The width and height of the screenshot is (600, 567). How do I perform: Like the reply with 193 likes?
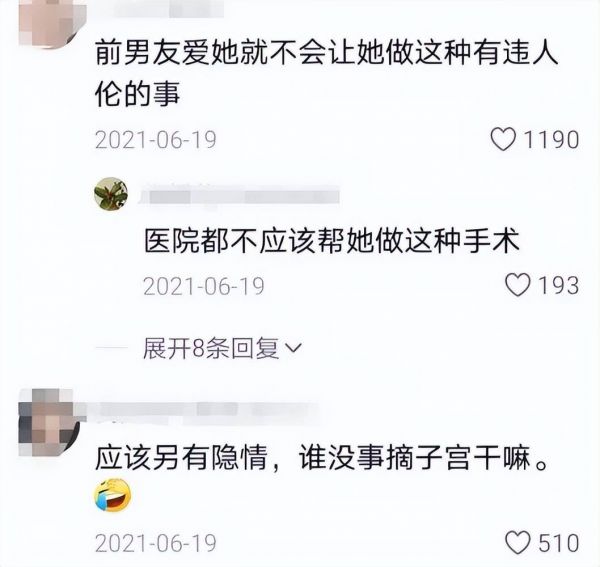[518, 285]
